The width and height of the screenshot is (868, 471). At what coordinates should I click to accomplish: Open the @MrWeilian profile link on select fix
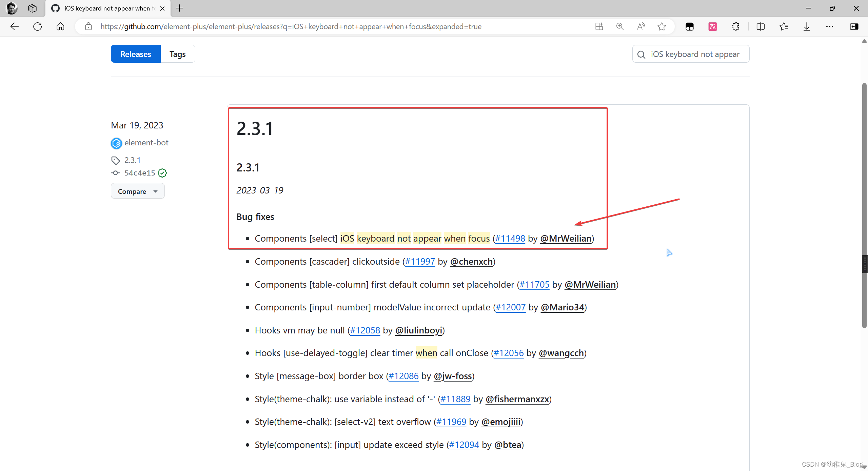[x=566, y=239]
